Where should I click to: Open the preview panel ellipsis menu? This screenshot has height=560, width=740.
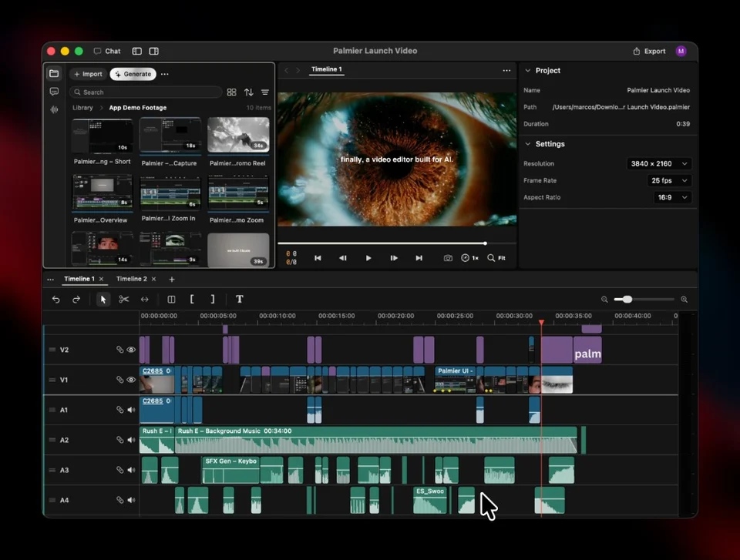point(506,70)
